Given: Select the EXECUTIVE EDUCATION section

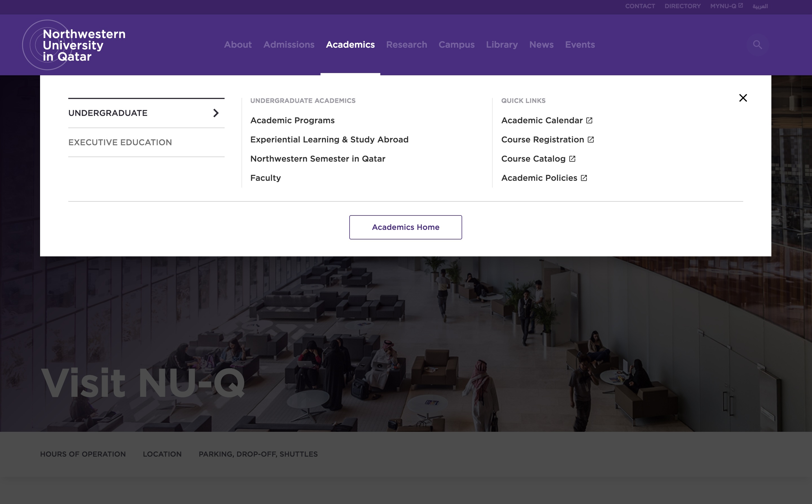Looking at the screenshot, I should tap(146, 142).
